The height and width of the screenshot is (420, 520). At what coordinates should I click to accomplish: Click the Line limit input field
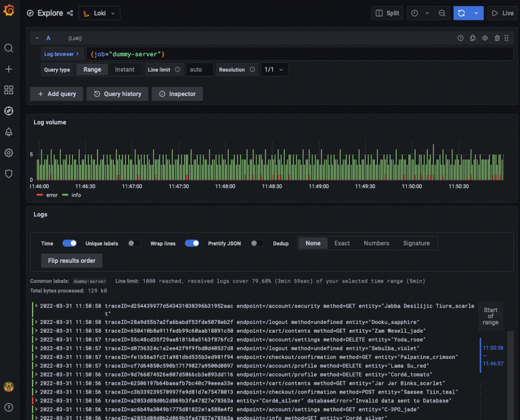(x=200, y=70)
